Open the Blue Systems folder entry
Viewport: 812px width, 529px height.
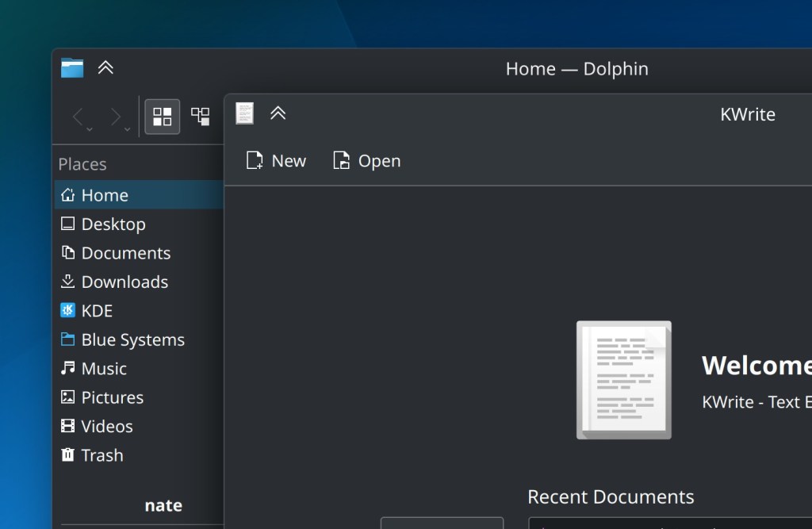(x=132, y=340)
